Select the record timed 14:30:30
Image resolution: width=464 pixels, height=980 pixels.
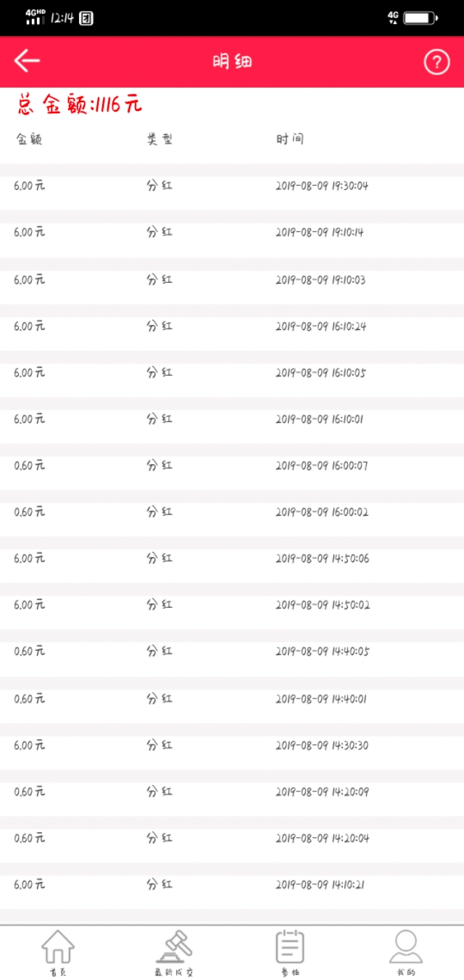tap(232, 745)
